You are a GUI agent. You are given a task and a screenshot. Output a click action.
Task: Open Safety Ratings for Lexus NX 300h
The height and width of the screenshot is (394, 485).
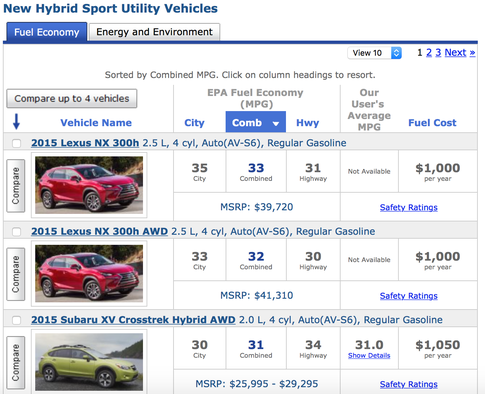pos(409,207)
